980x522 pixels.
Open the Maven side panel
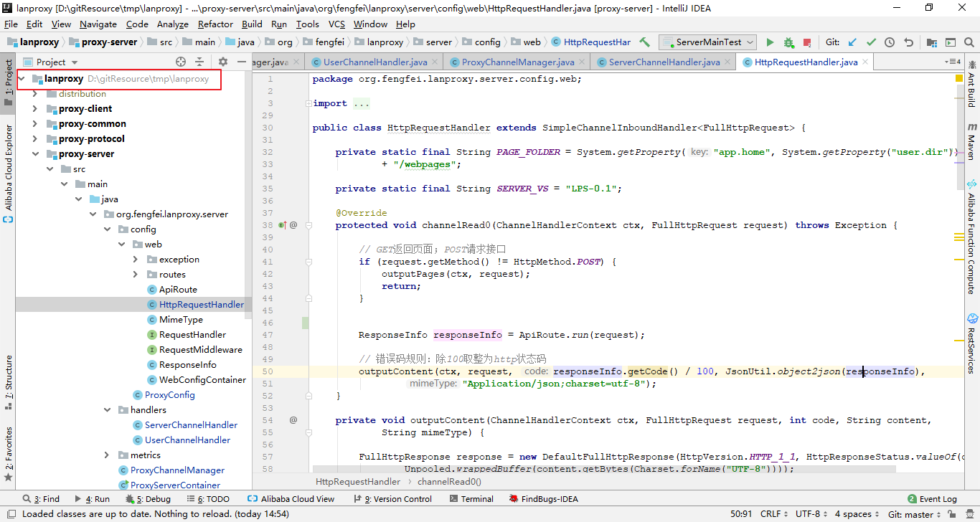972,141
